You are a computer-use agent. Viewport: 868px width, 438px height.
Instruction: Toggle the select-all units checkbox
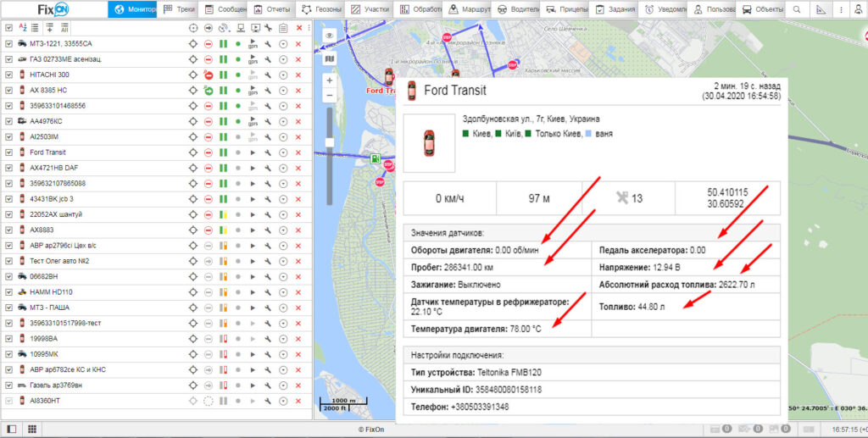tap(8, 28)
